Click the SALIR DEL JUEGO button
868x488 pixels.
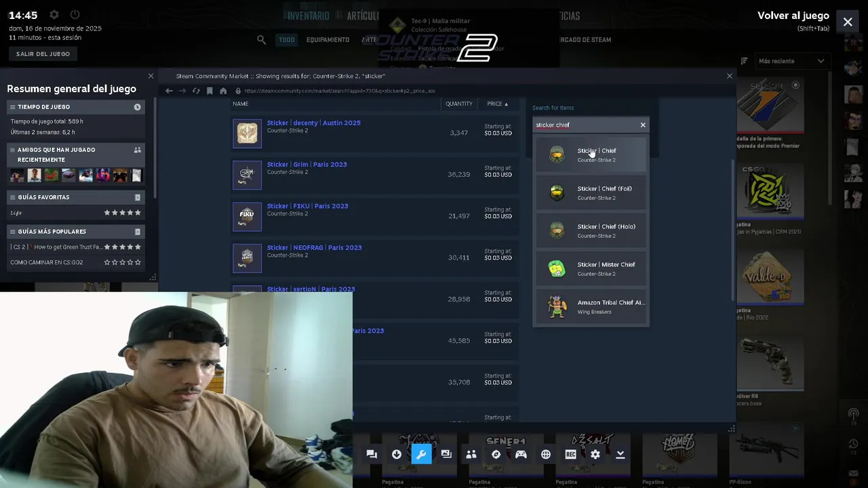[x=43, y=54]
